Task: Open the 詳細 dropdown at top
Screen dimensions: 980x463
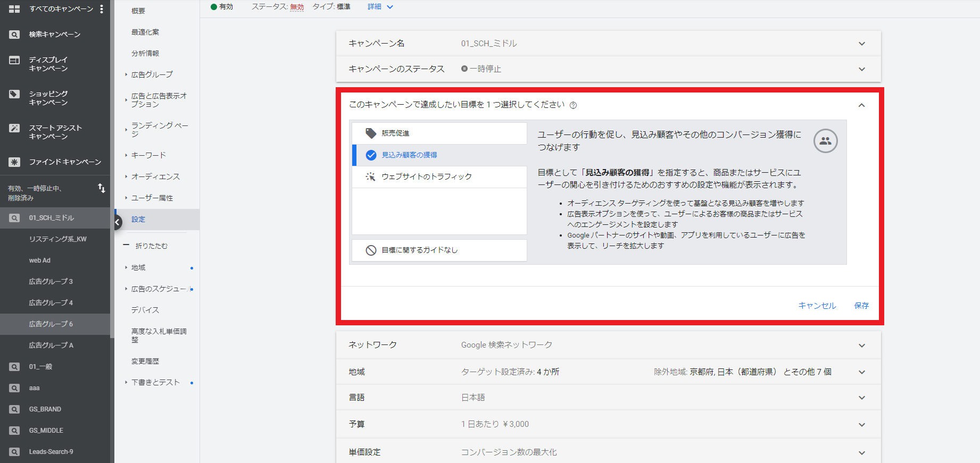Action: (x=380, y=7)
